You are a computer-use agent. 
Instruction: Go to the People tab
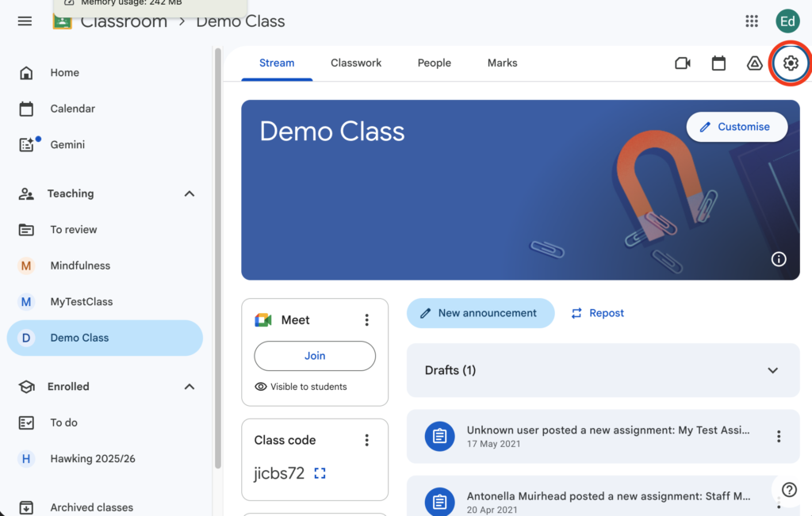click(434, 63)
